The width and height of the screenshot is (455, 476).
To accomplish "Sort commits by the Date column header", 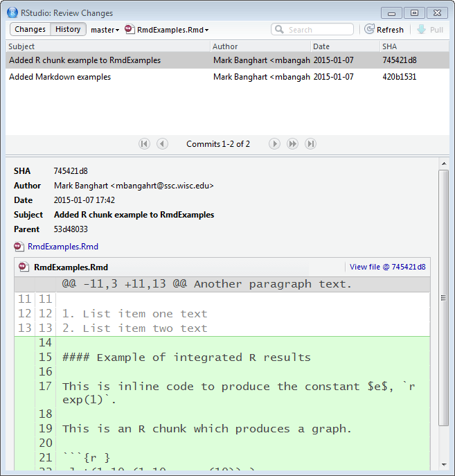I will point(321,46).
